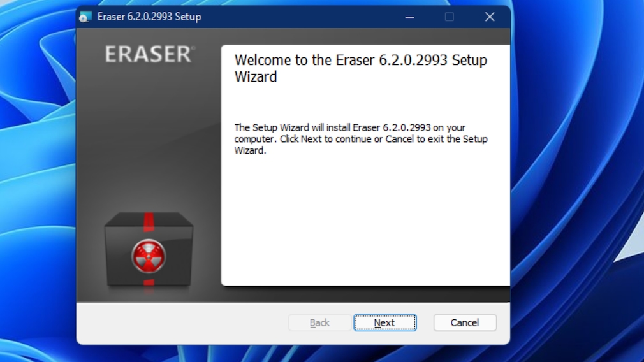Click the Setup Wizard description paragraph

coord(360,139)
